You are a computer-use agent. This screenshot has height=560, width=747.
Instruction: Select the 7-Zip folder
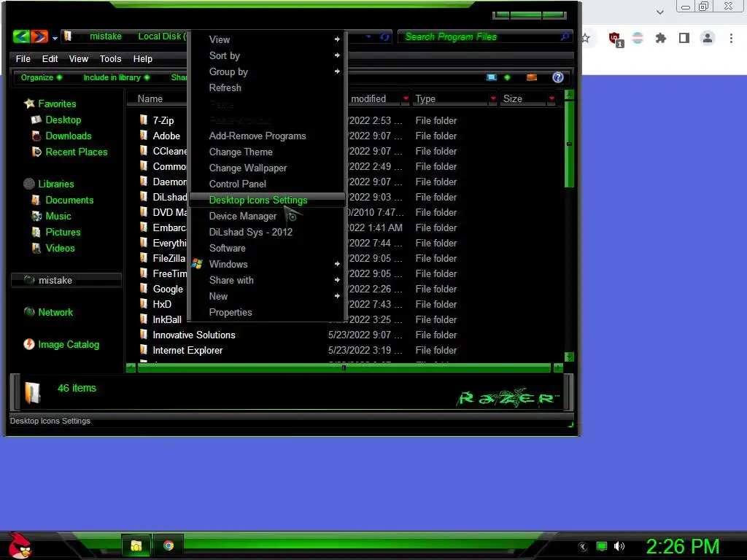click(163, 120)
